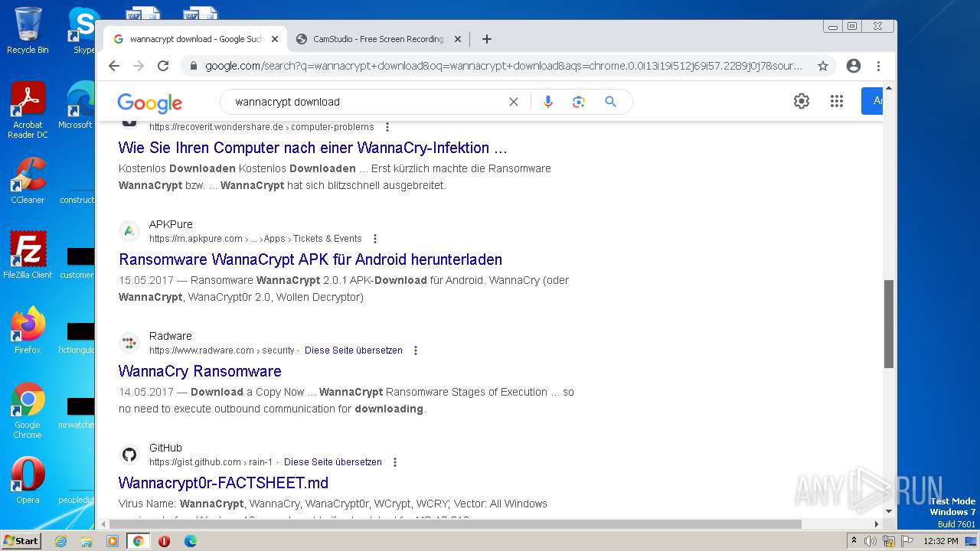The width and height of the screenshot is (980, 551).
Task: Click the horizontal scrollbar at page bottom
Action: pos(455,524)
